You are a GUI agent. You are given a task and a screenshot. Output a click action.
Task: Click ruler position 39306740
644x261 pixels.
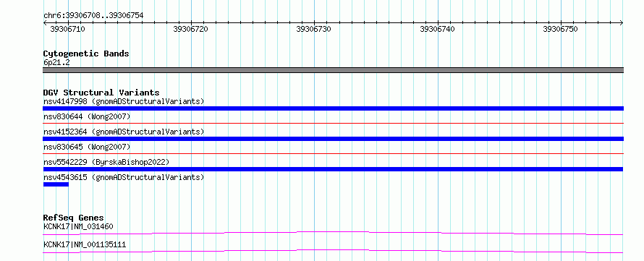click(437, 29)
